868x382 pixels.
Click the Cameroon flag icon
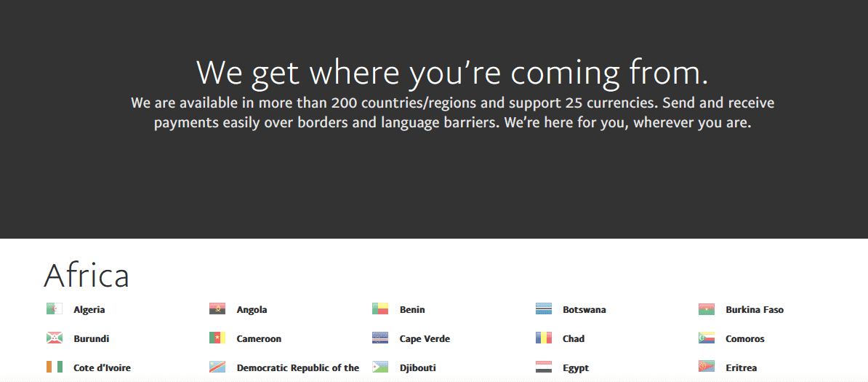pos(217,338)
